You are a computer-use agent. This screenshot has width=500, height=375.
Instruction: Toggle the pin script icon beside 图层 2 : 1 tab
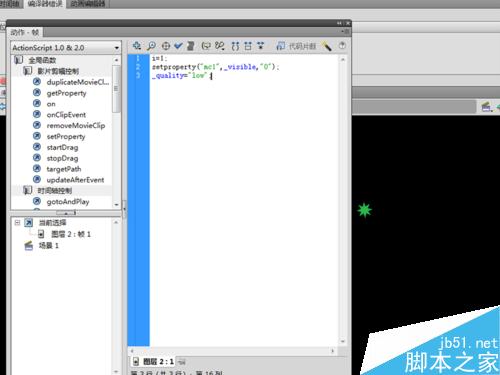pyautogui.click(x=182, y=361)
